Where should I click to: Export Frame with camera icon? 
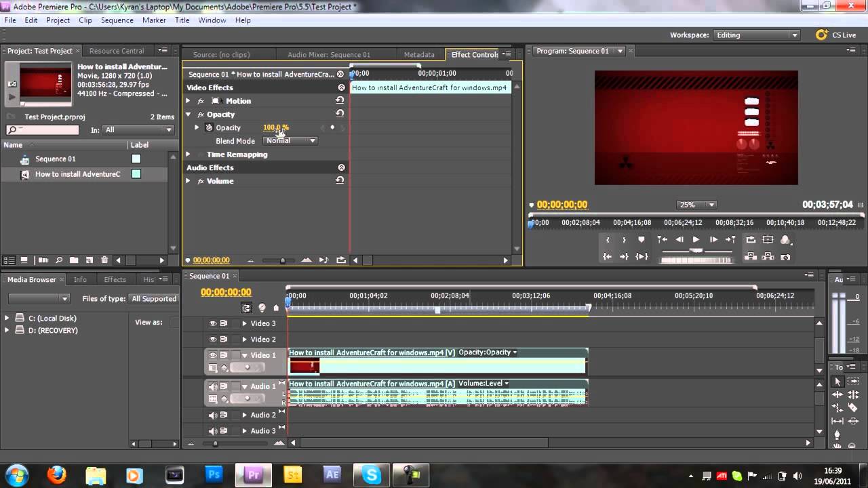[x=785, y=257]
